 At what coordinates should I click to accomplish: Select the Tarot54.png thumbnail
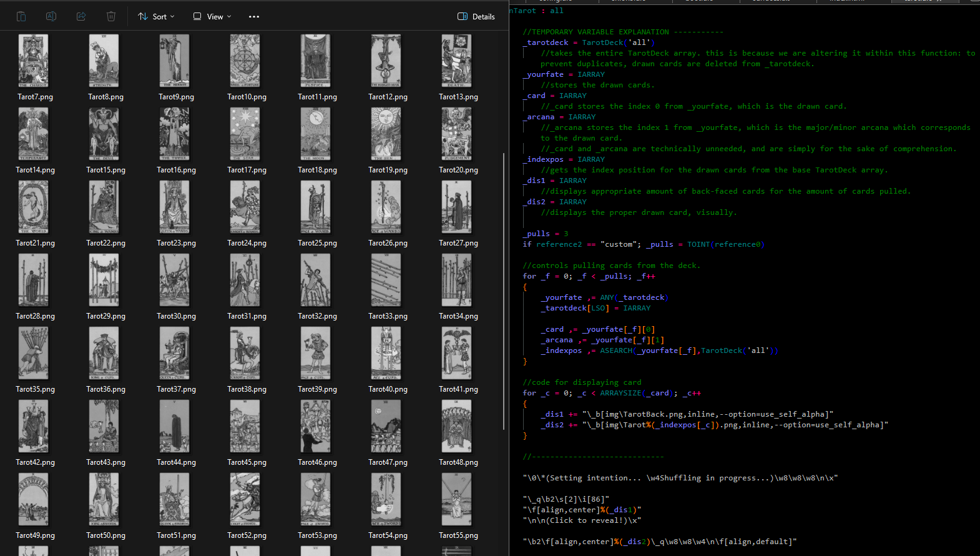point(386,499)
